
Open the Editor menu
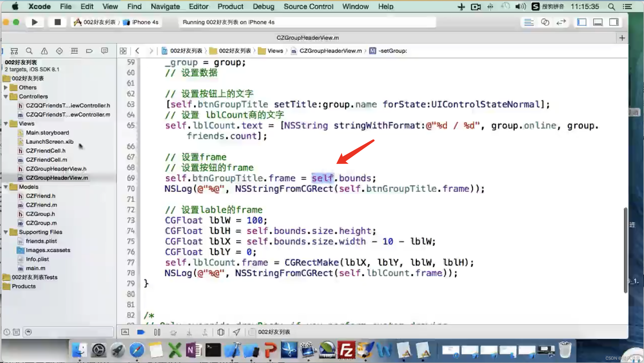tap(198, 7)
